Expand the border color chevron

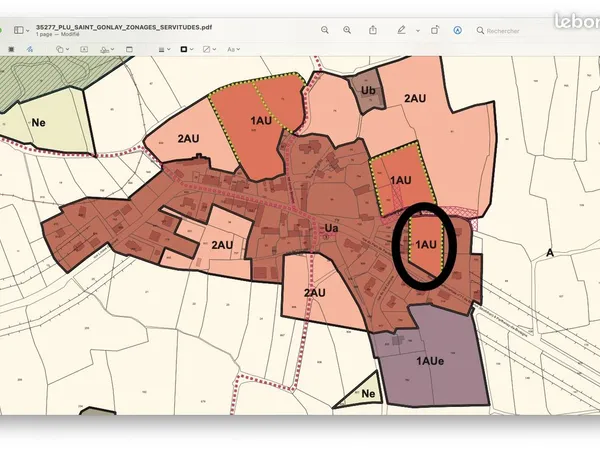pyautogui.click(x=192, y=49)
